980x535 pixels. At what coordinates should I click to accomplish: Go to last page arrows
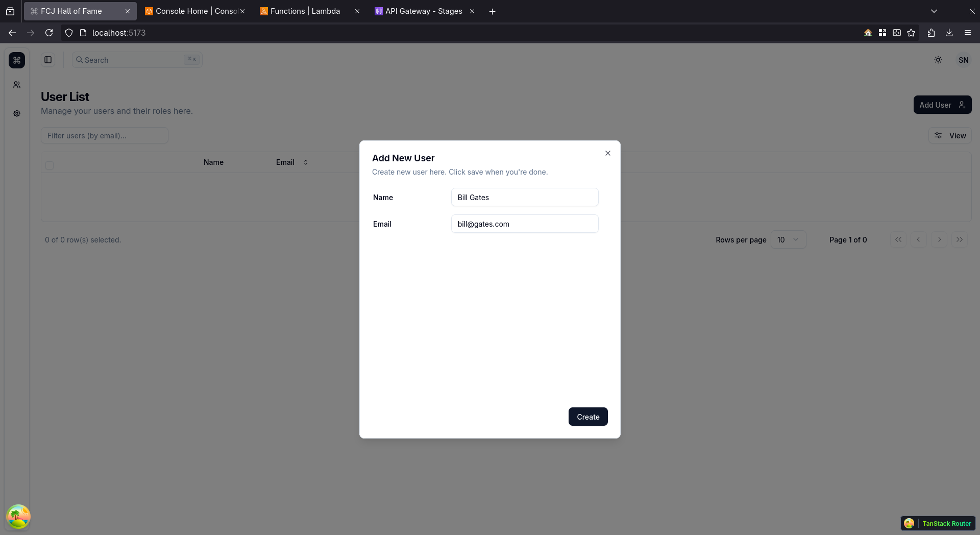(960, 239)
